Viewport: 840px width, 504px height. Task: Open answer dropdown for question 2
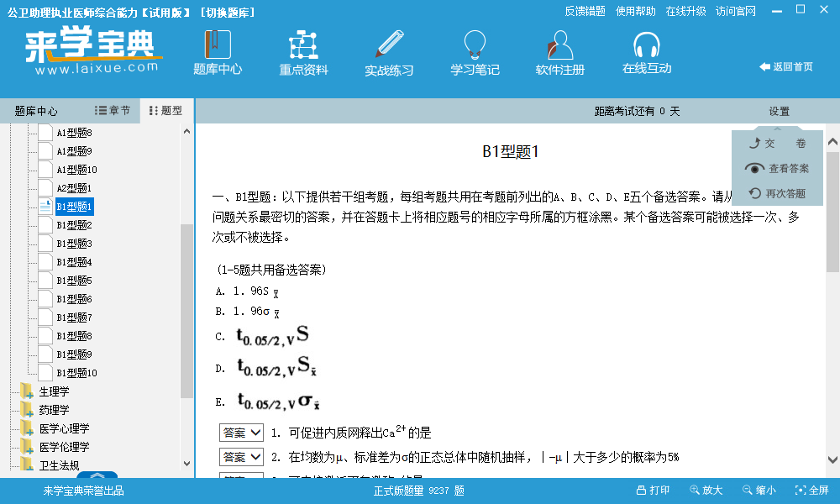pos(241,457)
